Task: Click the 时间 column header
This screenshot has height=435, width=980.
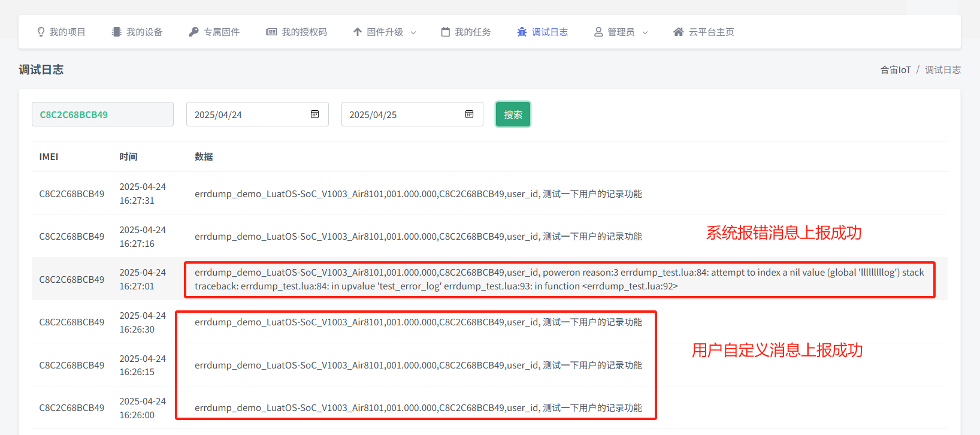Action: (128, 156)
